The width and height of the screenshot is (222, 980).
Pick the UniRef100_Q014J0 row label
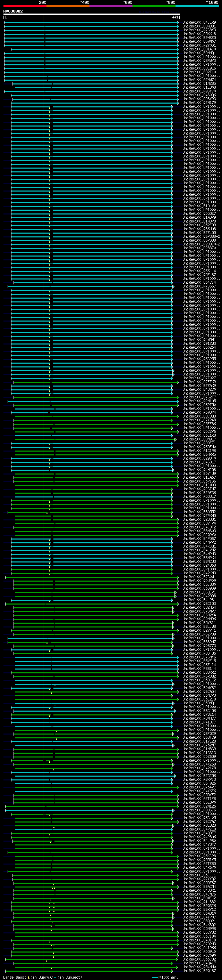(199, 49)
